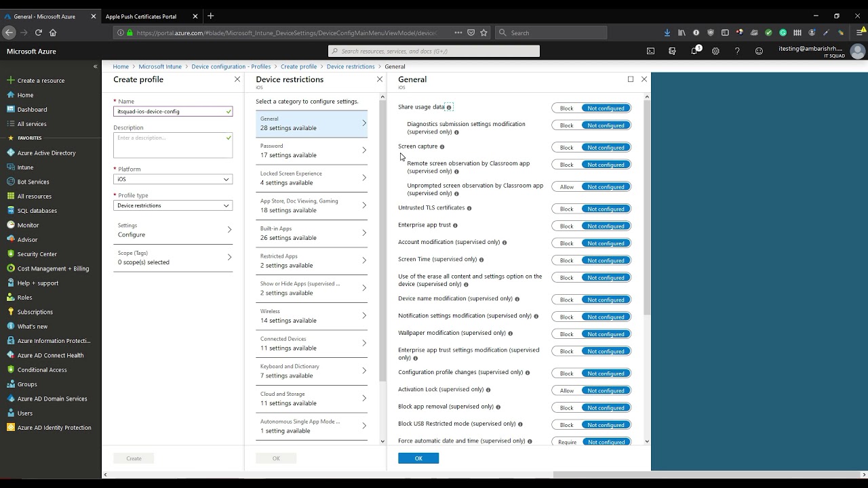This screenshot has height=488, width=868.
Task: Set Activation Lock to Allow
Action: tap(566, 390)
